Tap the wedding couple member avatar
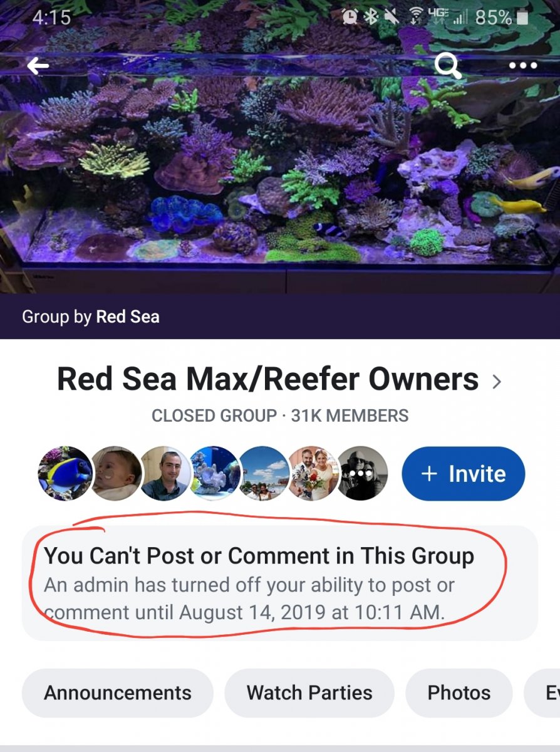This screenshot has height=752, width=560. [x=314, y=473]
